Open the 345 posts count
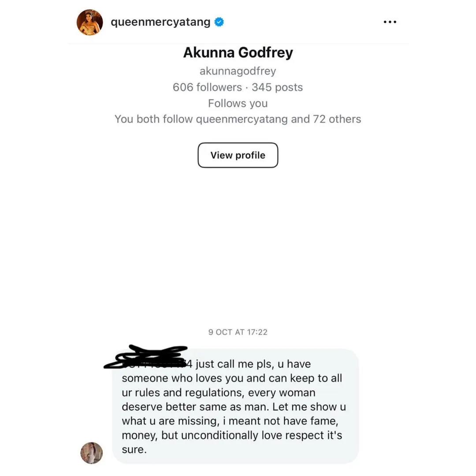The height and width of the screenshot is (476, 476). pos(277,87)
